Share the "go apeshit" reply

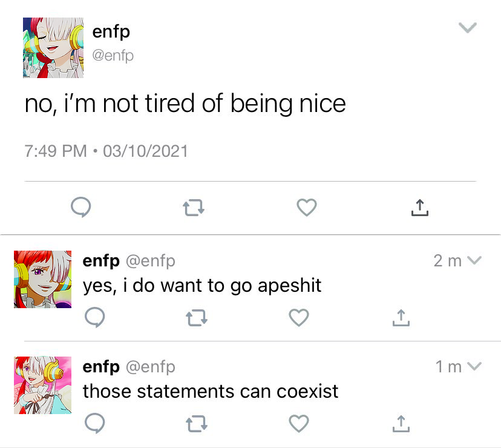[401, 317]
